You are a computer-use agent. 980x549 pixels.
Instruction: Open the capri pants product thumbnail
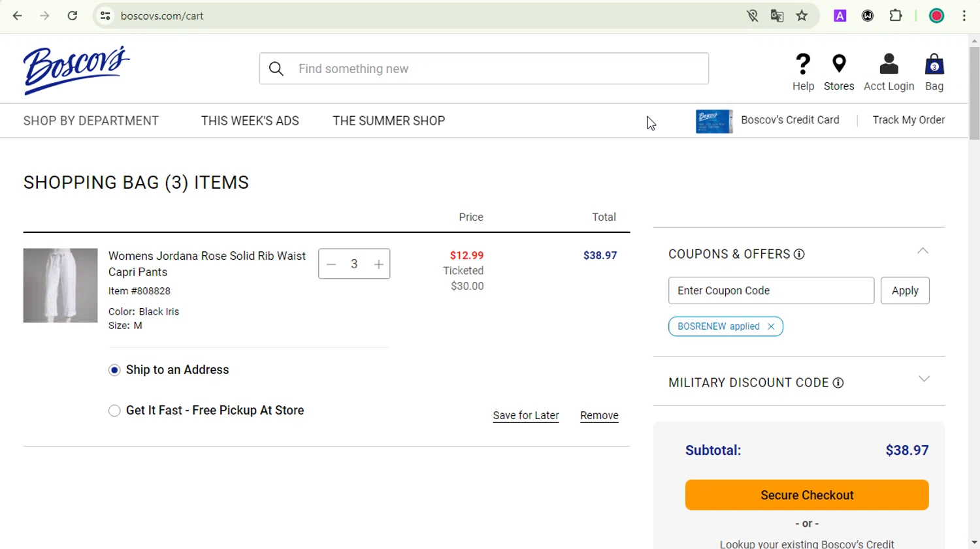(x=60, y=285)
